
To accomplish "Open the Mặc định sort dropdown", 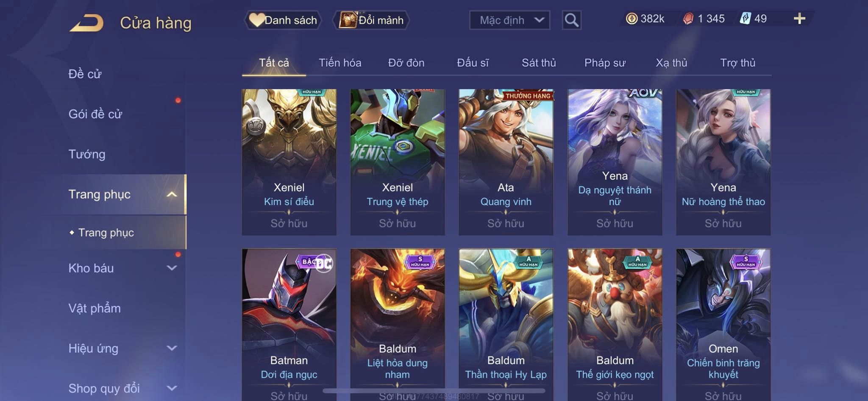I will (x=509, y=20).
